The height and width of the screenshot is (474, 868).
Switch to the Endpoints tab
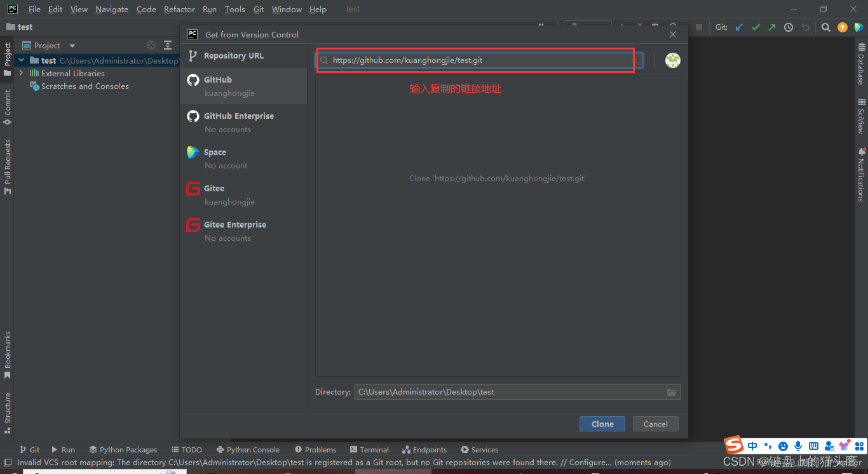[424, 449]
